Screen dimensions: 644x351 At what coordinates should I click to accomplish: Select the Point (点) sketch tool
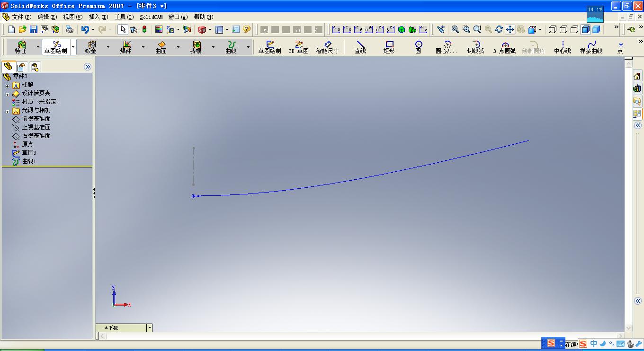click(620, 47)
